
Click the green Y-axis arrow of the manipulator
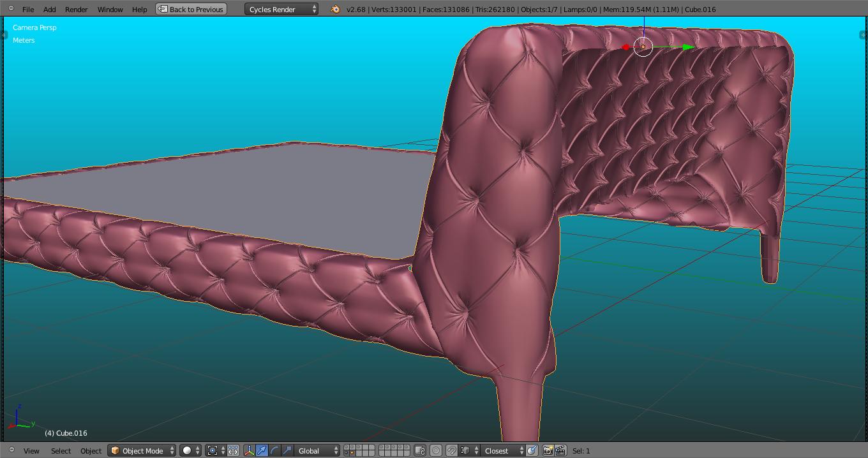pos(687,47)
